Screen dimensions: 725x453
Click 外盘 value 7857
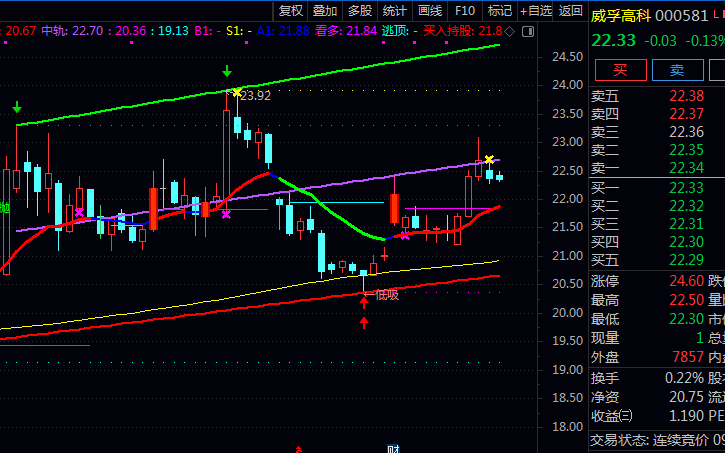(688, 357)
